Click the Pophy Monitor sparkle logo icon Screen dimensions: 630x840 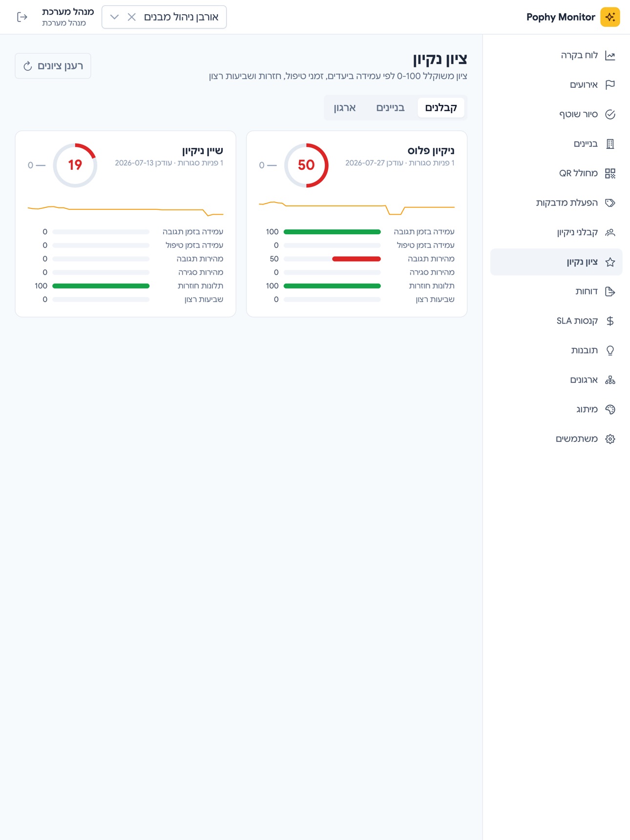[610, 17]
